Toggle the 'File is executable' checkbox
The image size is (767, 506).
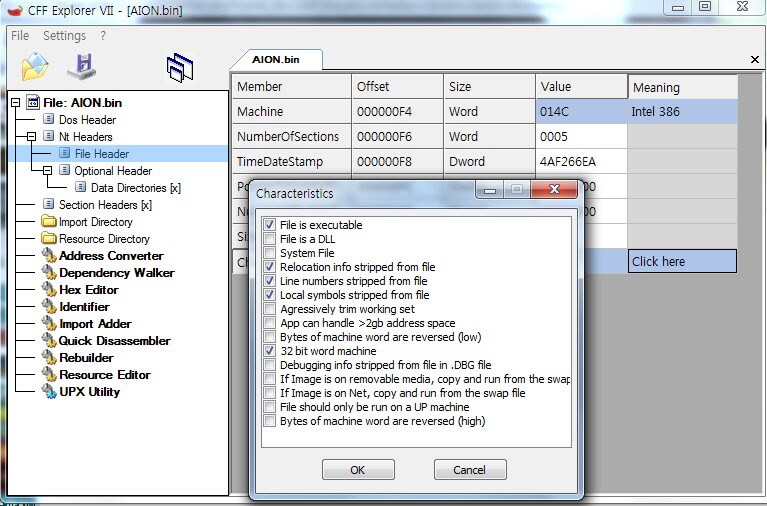click(270, 225)
